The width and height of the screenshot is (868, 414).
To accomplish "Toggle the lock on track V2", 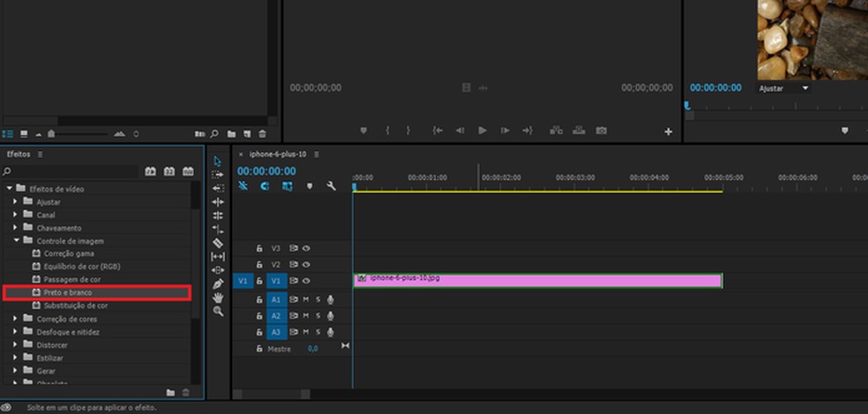I will [x=259, y=265].
